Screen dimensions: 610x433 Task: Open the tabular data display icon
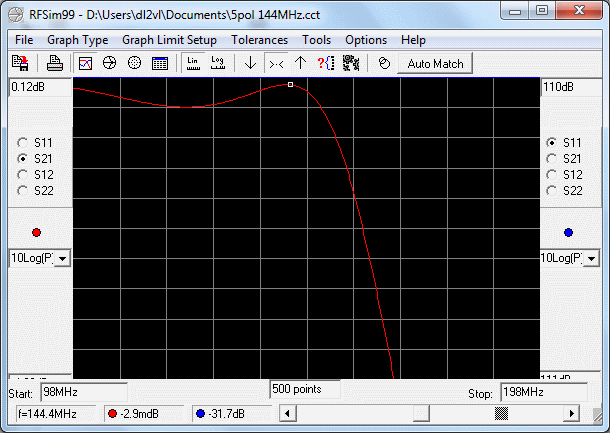tap(159, 63)
